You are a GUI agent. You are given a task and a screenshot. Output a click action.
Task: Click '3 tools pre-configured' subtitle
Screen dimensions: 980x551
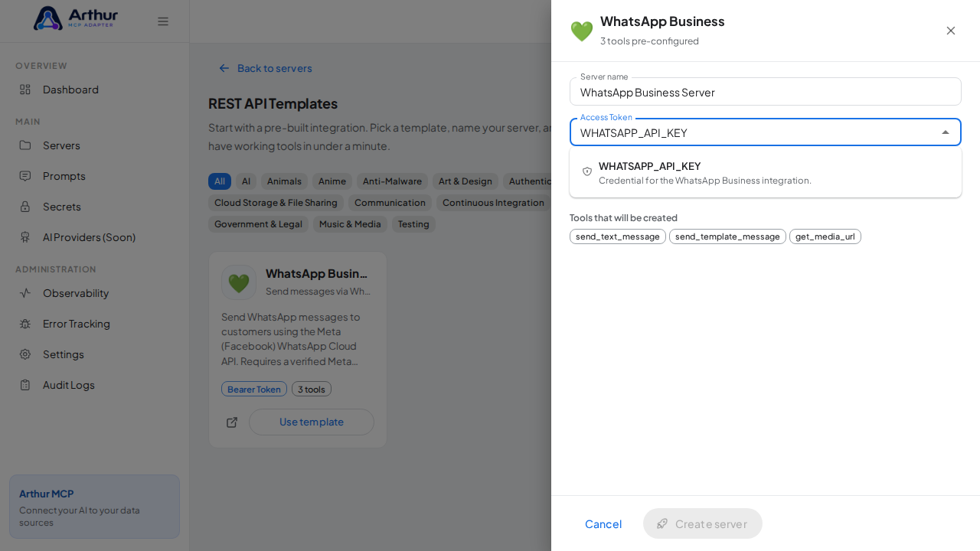649,41
